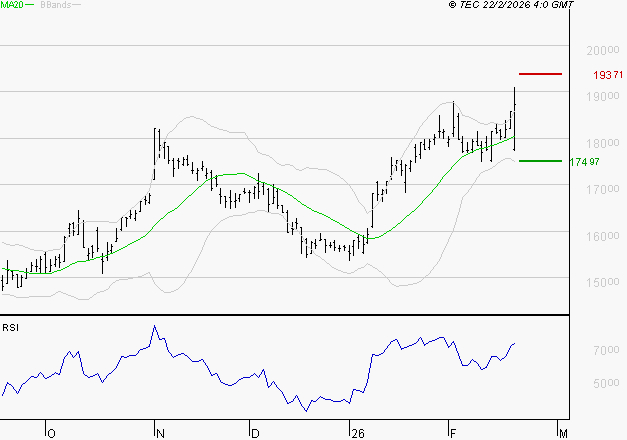Screen dimensions: 627x440
Task: Click the RSI 50.00 axis label
Action: tap(606, 383)
